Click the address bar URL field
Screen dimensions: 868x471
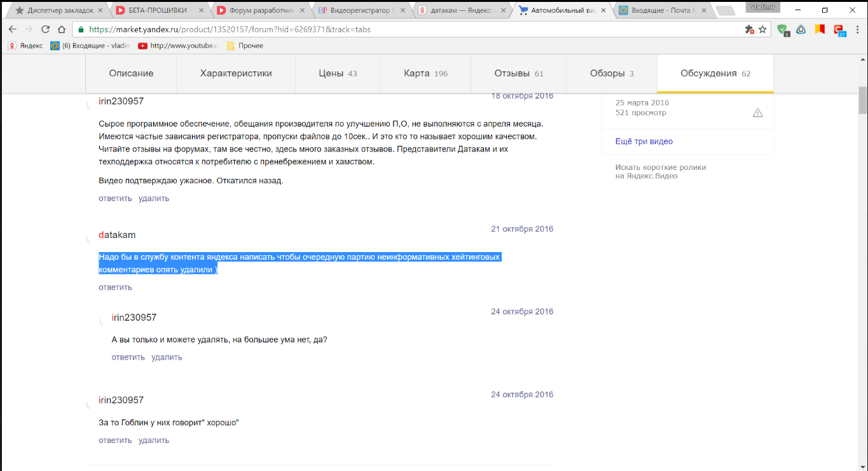pos(407,29)
